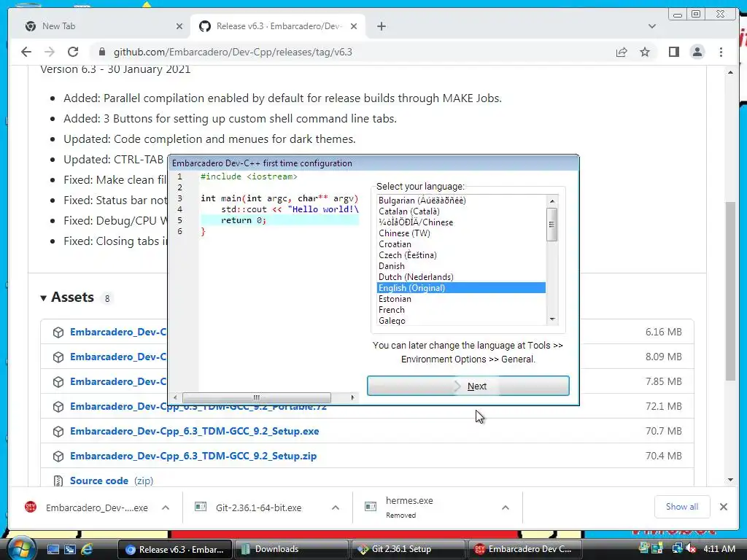Toggle the Chrome side panel icon
This screenshot has width=747, height=560.
click(x=673, y=52)
